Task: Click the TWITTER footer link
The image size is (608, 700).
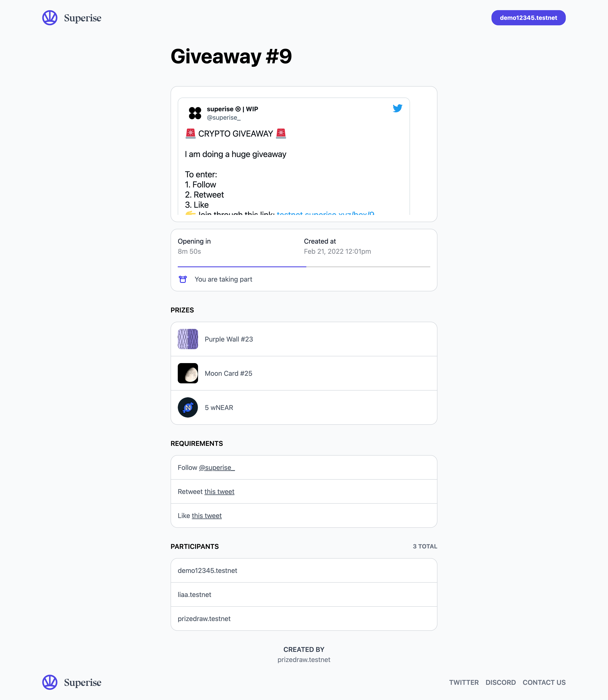Action: point(464,682)
